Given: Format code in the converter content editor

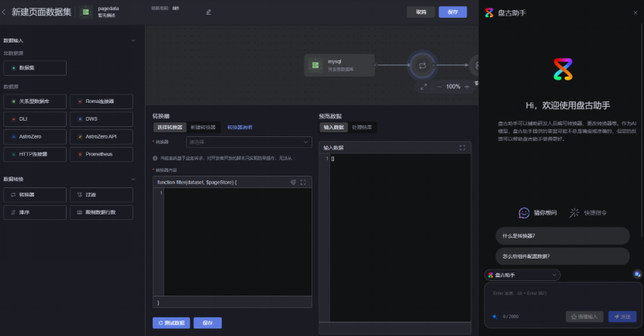Looking at the screenshot, I should [x=293, y=182].
